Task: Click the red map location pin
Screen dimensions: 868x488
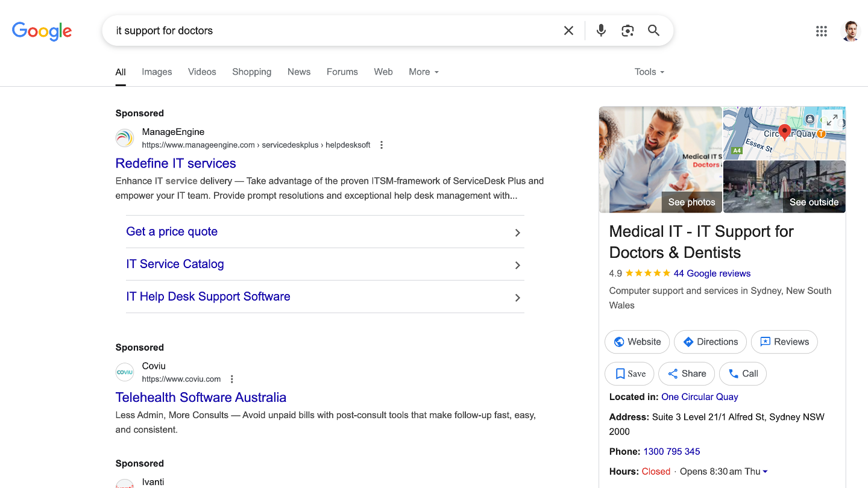Action: click(784, 132)
